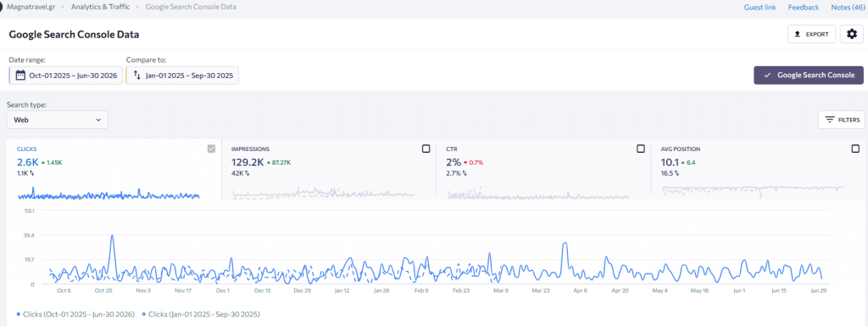Viewport: 868px width, 326px height.
Task: Open the Feedback link
Action: tap(804, 7)
